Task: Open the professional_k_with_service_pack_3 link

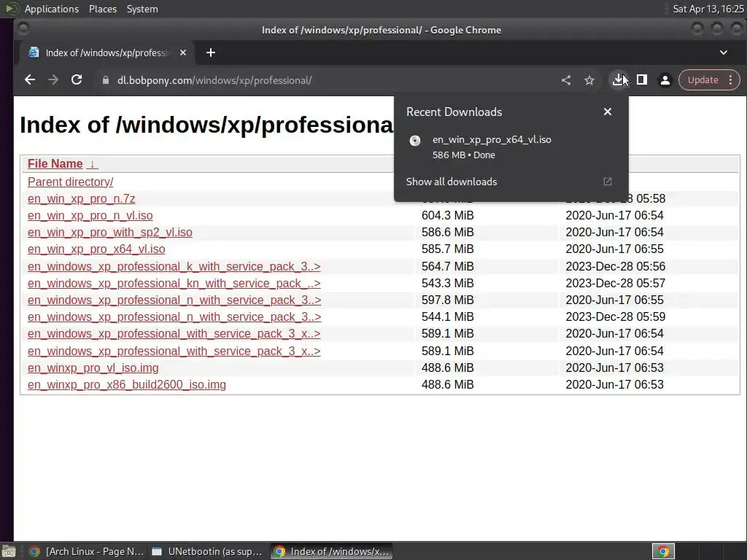Action: pyautogui.click(x=174, y=267)
